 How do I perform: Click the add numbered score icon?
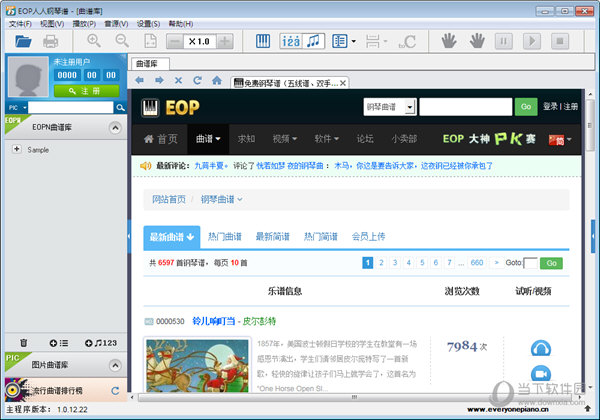point(101,343)
